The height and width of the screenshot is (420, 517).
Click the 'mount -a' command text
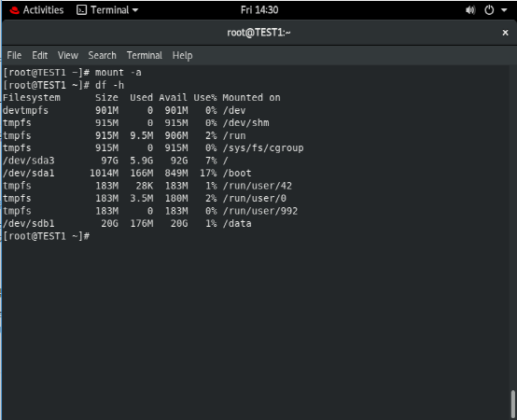[119, 73]
